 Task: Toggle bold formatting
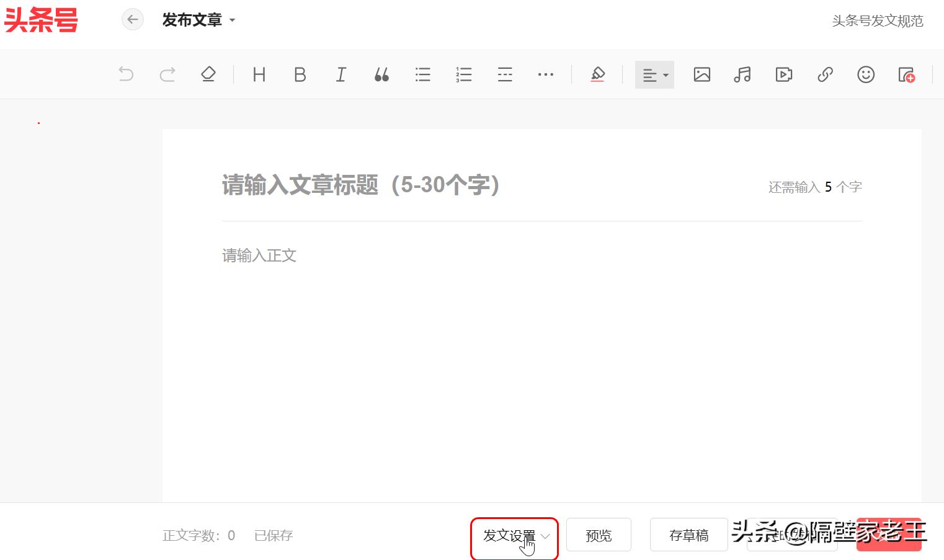[300, 74]
